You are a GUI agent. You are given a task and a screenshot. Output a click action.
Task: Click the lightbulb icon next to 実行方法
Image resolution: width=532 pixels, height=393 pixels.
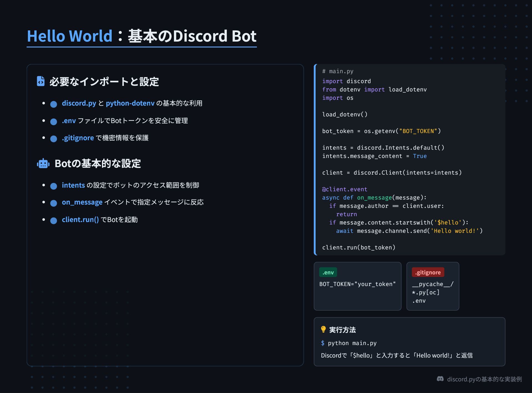[x=323, y=329]
